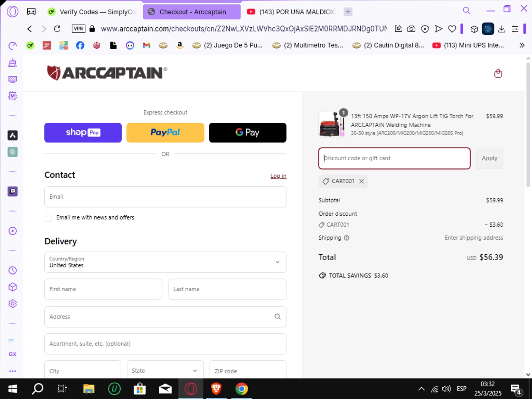
Task: Open the extensions cube icon
Action: 474,29
